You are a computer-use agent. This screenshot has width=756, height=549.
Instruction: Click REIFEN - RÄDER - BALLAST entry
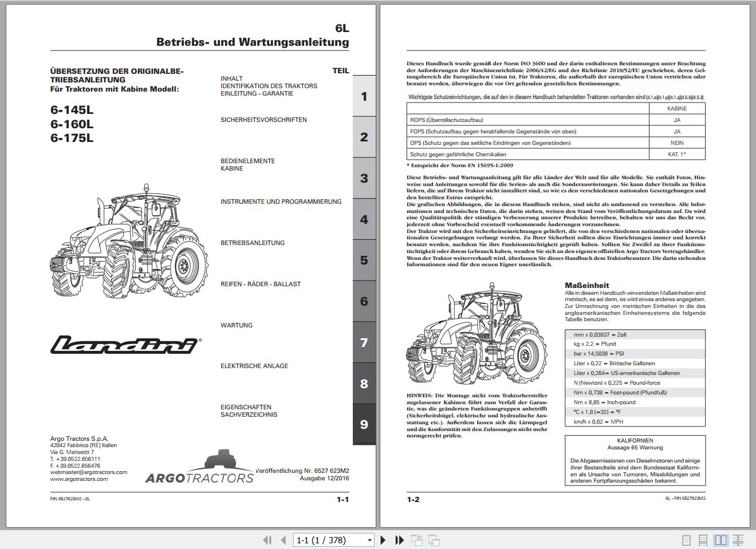261,284
